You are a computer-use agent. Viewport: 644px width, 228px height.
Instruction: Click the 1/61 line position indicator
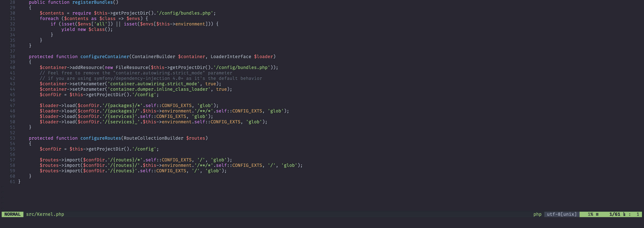(x=615, y=214)
